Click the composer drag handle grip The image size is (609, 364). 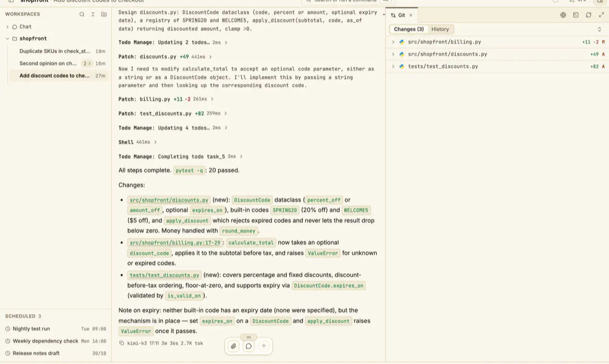coord(248,337)
